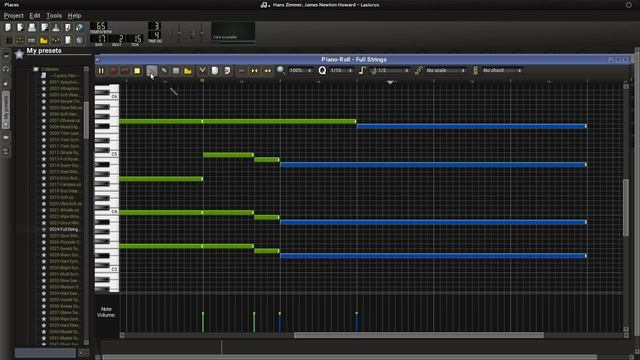The image size is (640, 360).
Task: Click the chord icon beside No chord
Action: pyautogui.click(x=475, y=71)
